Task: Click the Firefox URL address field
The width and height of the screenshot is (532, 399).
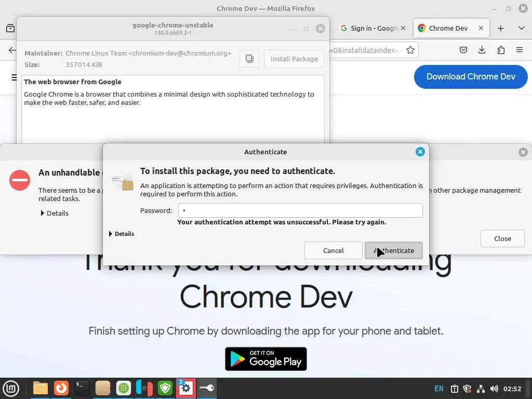Action: click(365, 50)
